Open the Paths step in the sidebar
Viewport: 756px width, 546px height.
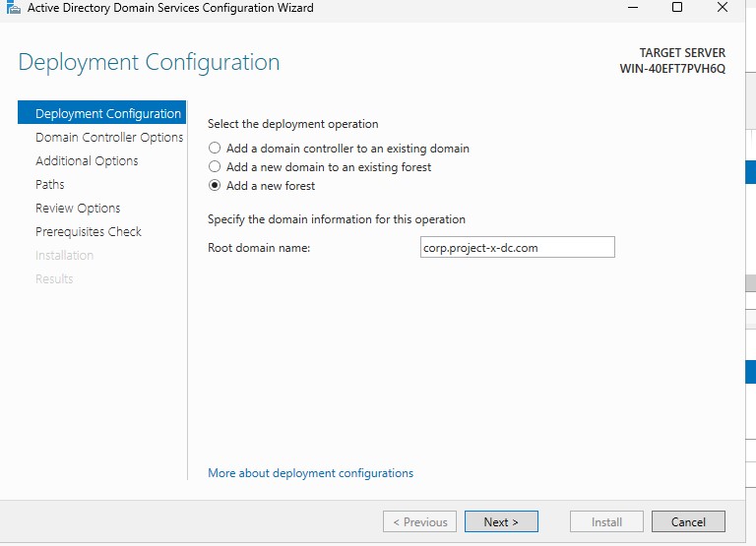pos(50,185)
